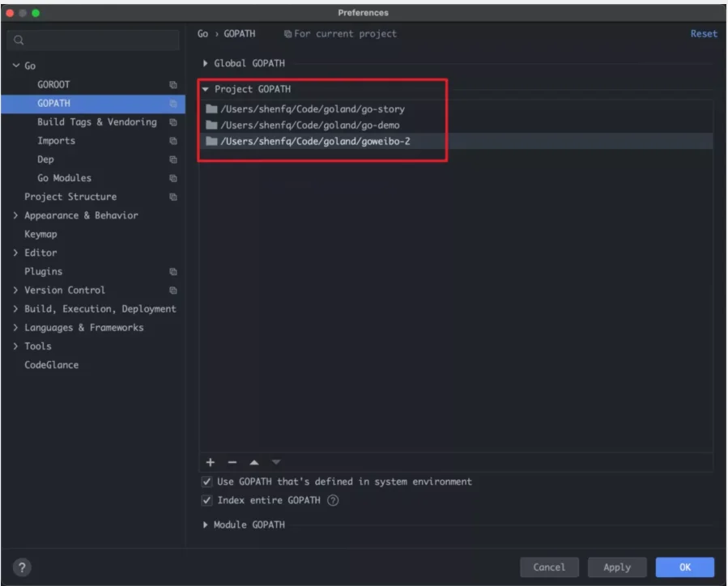Toggle Index entire GOPATH checkbox
Image resolution: width=728 pixels, height=586 pixels.
tap(206, 500)
